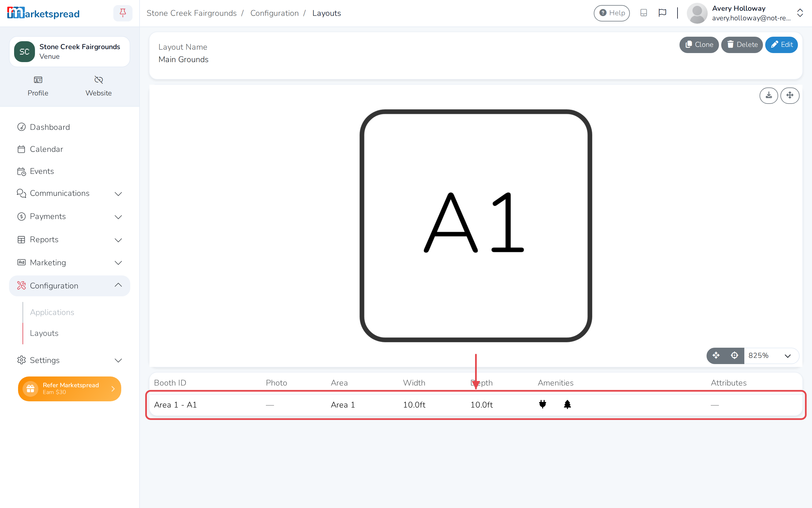Go to Dashboard in sidebar

(69, 127)
